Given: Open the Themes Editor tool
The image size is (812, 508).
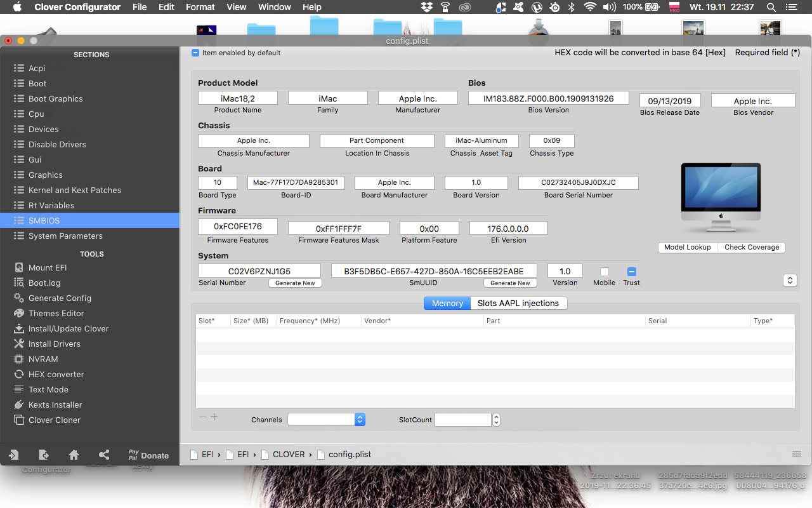Looking at the screenshot, I should point(56,313).
